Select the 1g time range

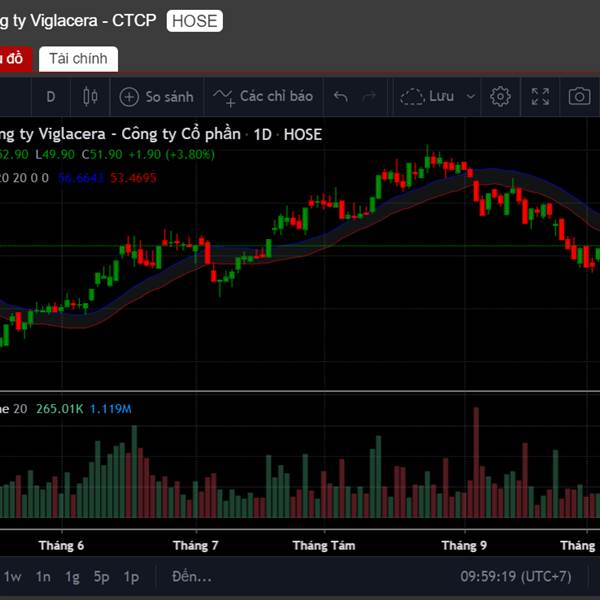[x=72, y=576]
